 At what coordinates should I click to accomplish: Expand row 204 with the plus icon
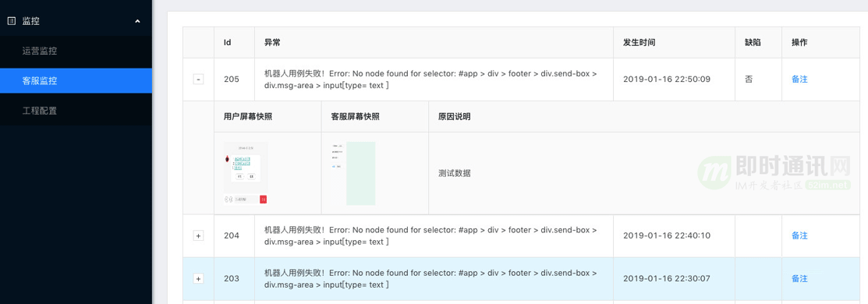tap(198, 235)
